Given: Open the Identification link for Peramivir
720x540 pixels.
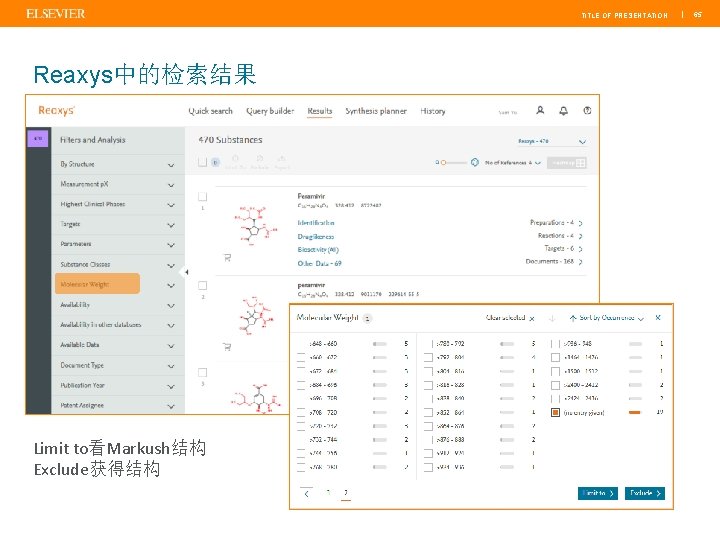Looking at the screenshot, I should pyautogui.click(x=316, y=223).
